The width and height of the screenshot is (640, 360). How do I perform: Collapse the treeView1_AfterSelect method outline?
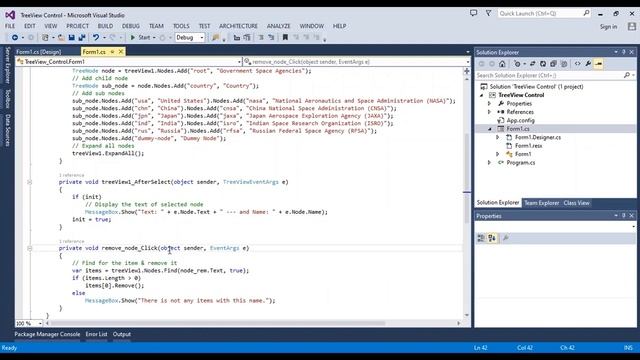point(29,182)
